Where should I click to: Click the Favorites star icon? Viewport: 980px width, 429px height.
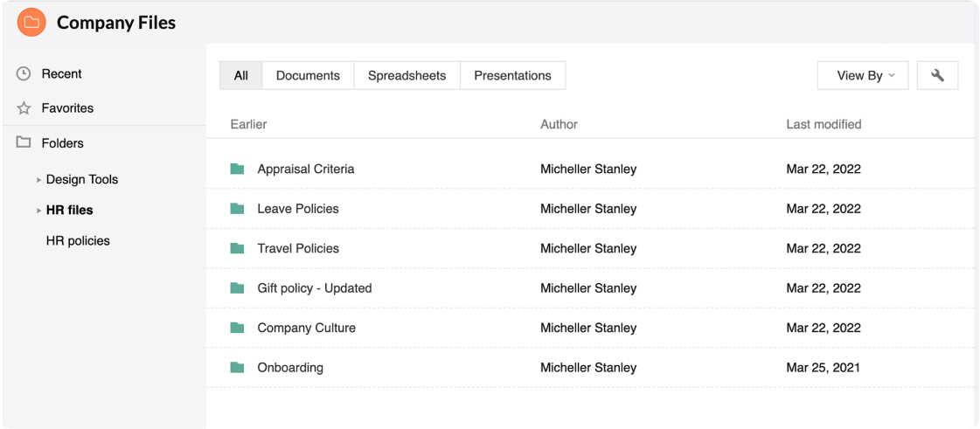pyautogui.click(x=24, y=108)
